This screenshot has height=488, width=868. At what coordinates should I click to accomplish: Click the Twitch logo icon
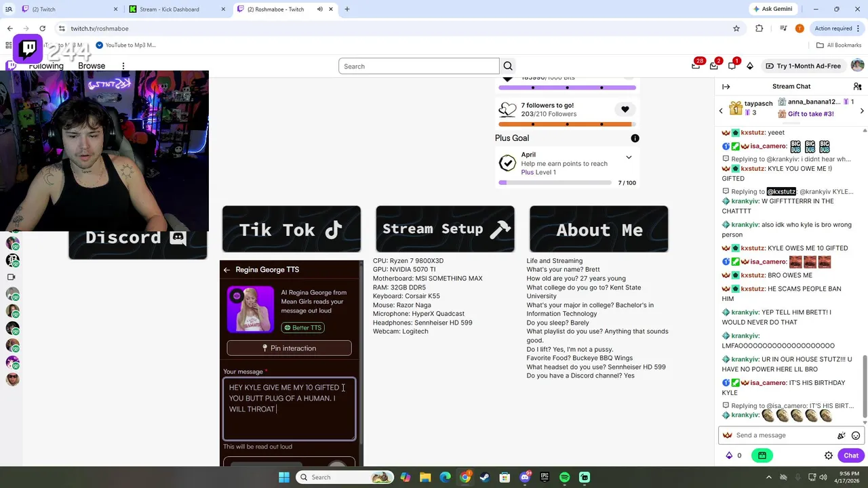click(11, 66)
